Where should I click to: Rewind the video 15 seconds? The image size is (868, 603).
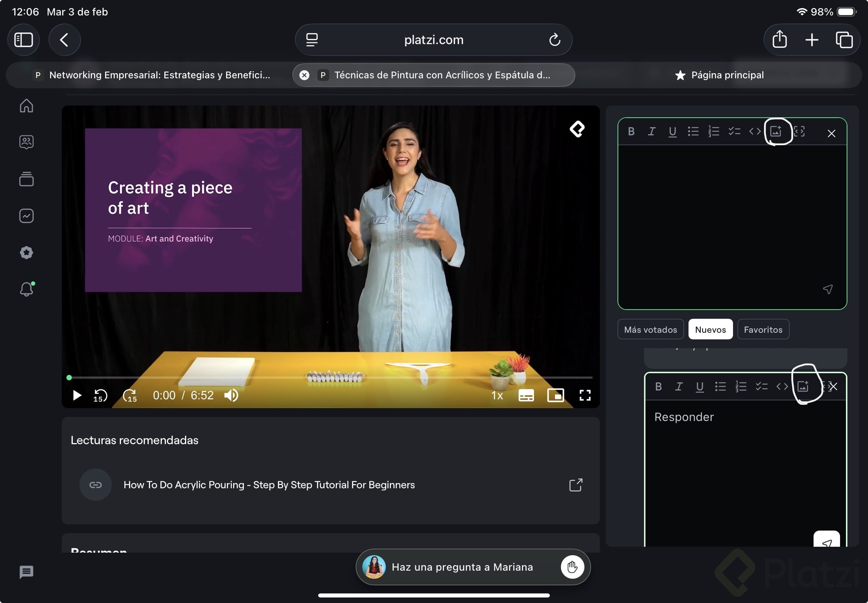100,396
